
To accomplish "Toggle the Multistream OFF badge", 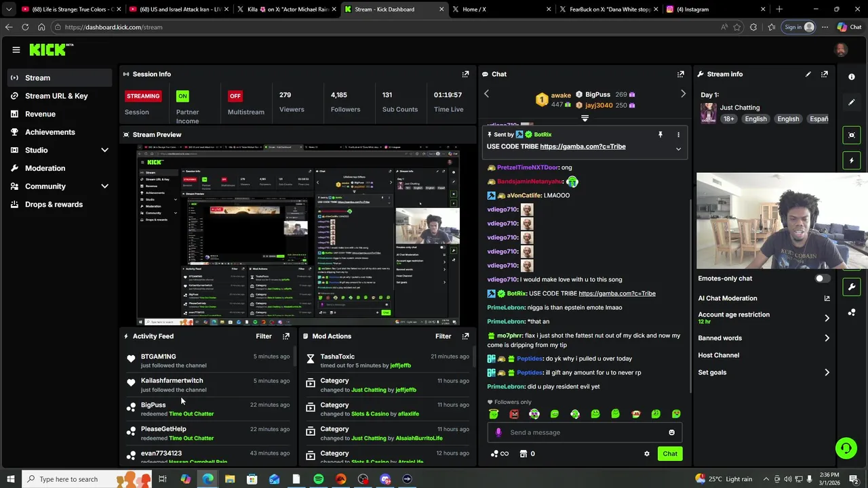I will (235, 96).
